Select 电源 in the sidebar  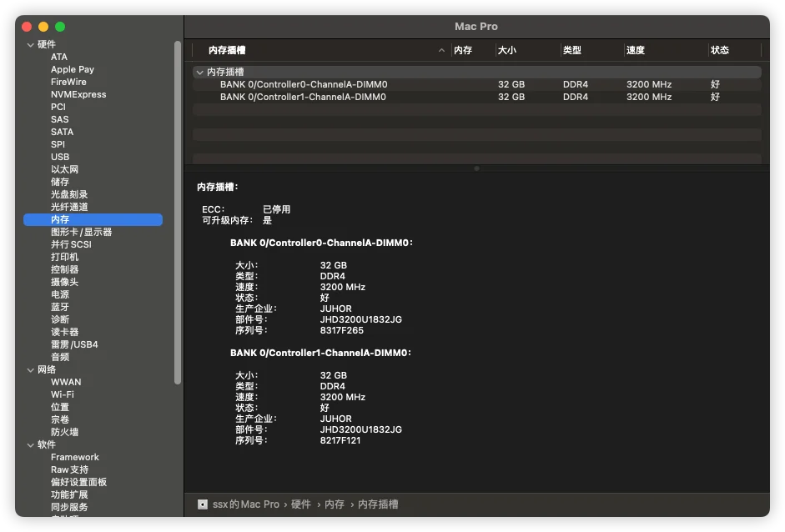[x=60, y=295]
